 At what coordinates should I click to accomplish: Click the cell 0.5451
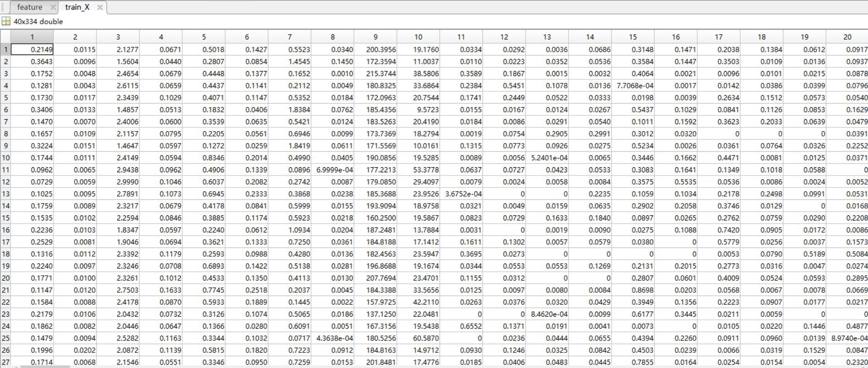504,86
